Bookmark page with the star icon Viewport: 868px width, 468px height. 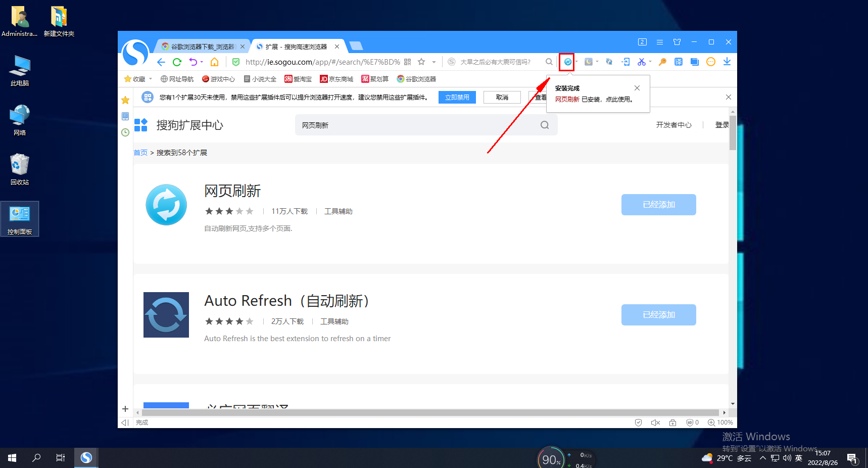[421, 62]
